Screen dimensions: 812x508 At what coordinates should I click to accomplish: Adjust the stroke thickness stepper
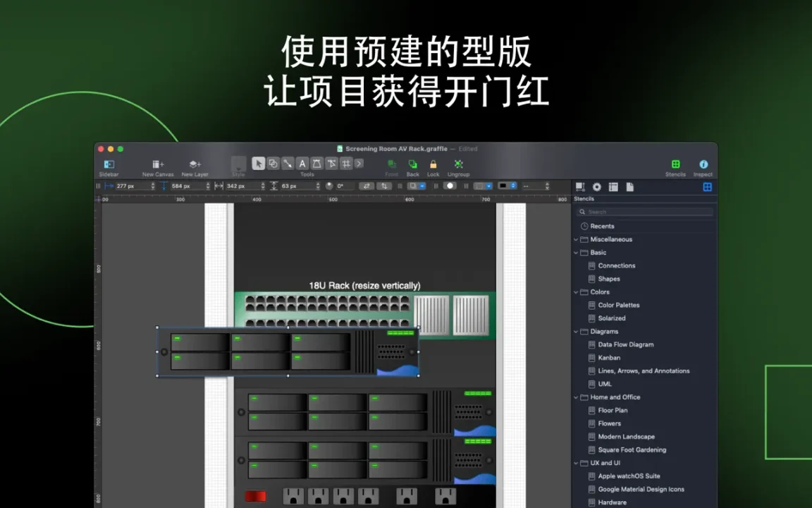click(547, 186)
